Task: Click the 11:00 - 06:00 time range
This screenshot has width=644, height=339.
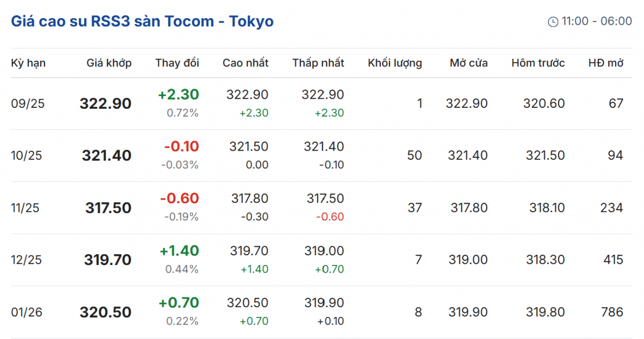Action: click(597, 21)
